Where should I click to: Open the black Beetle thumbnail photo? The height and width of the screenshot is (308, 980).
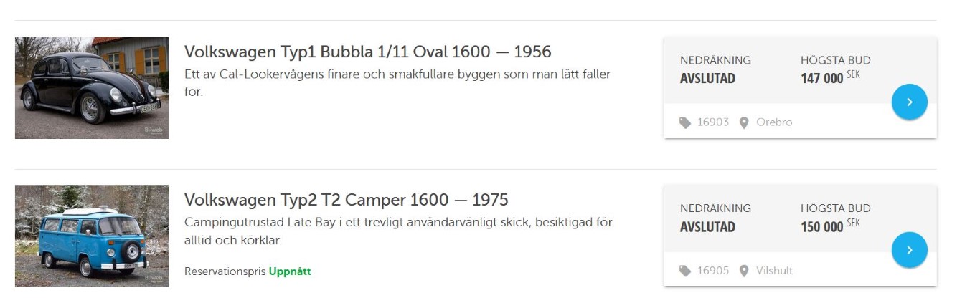[92, 88]
